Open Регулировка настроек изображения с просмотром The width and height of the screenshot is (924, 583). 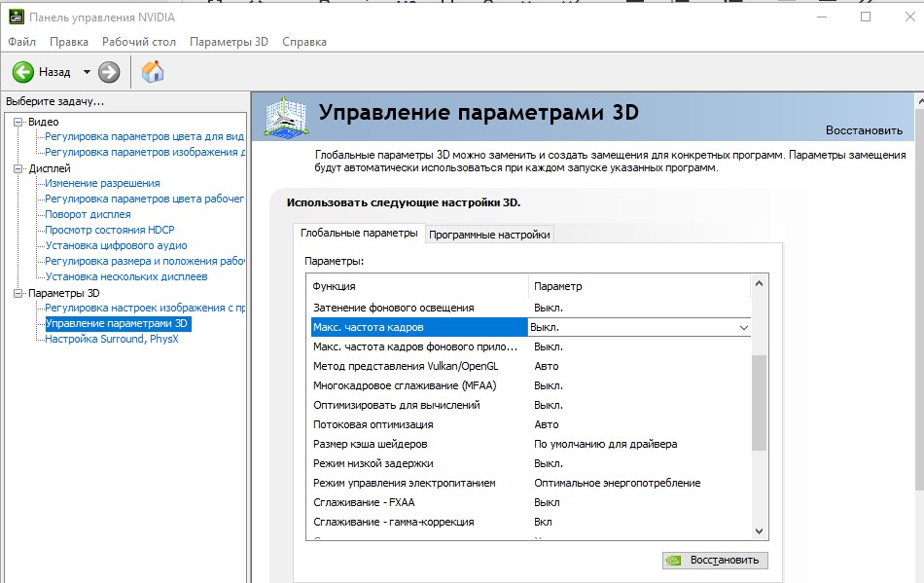(145, 308)
